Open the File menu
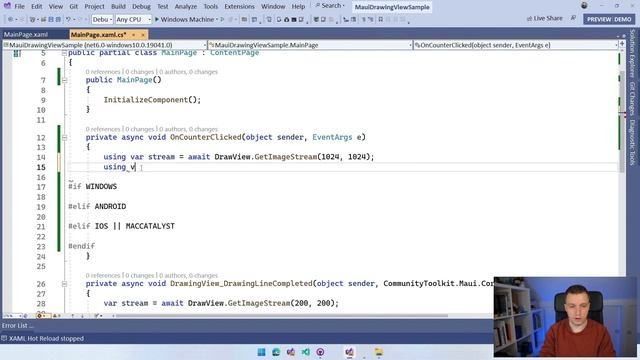The image size is (640, 360). tap(19, 6)
